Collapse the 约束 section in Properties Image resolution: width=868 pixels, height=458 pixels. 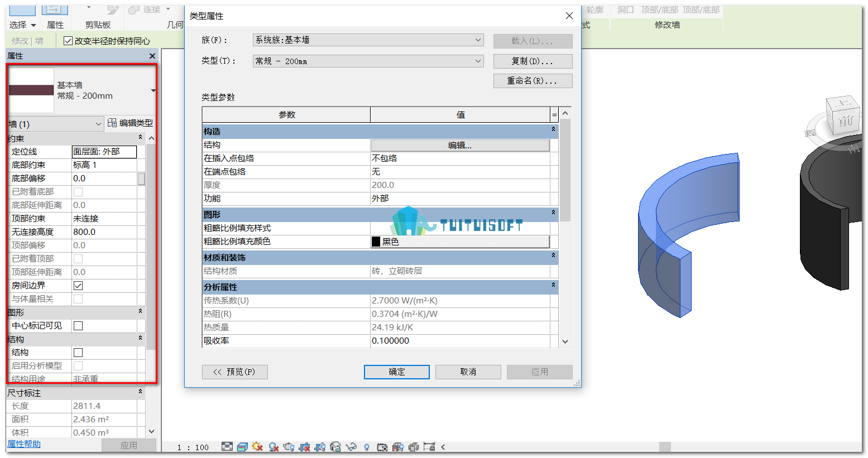[140, 137]
